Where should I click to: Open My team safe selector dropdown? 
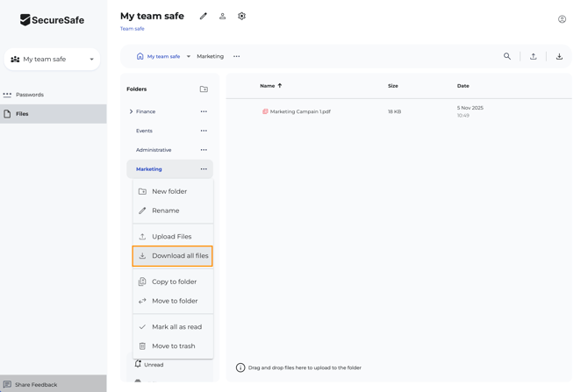pos(53,60)
